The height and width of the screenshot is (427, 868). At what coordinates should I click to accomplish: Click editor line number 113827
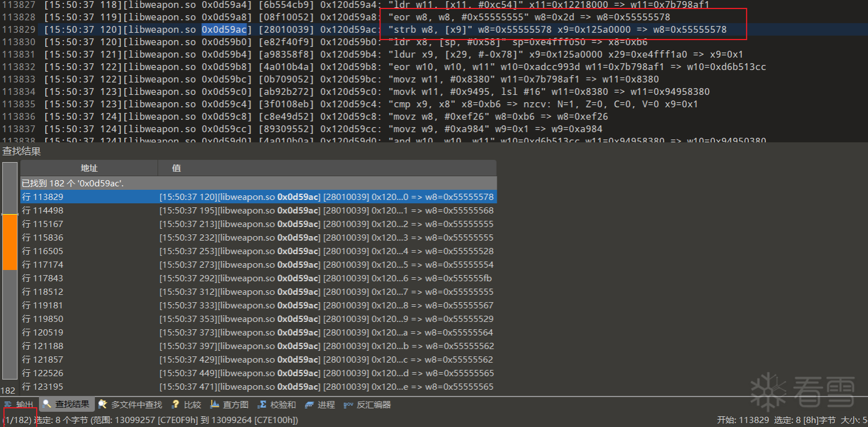click(19, 5)
